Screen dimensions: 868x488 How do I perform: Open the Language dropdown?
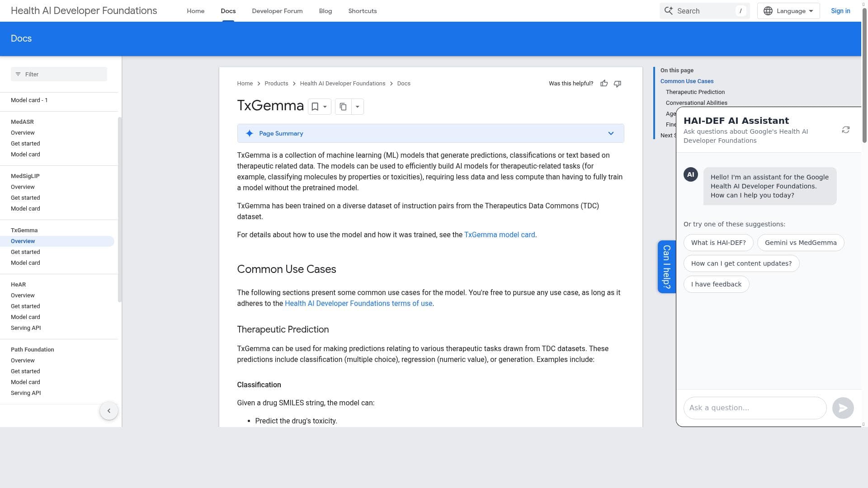point(788,11)
